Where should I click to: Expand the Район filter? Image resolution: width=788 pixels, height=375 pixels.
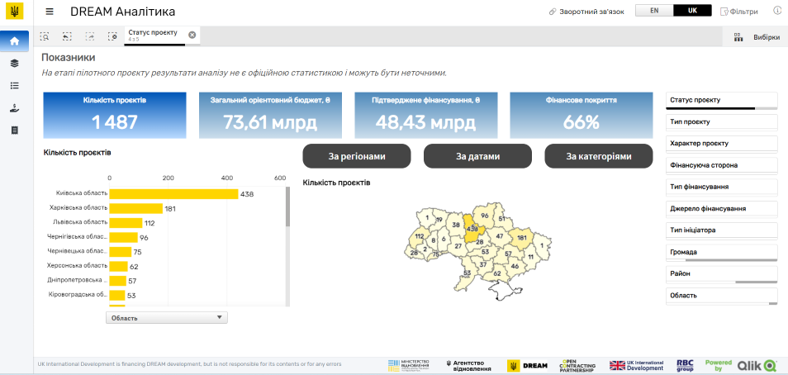(x=721, y=274)
